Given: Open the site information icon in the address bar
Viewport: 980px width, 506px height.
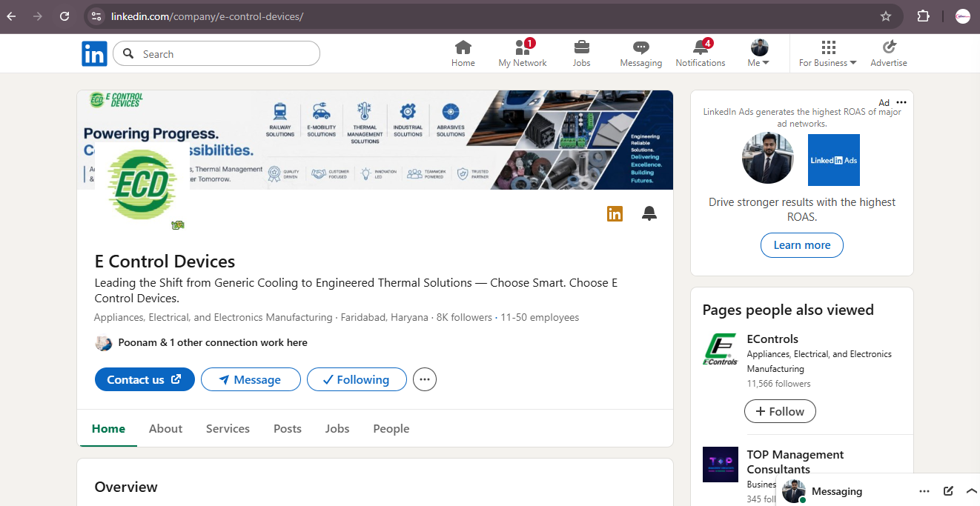Looking at the screenshot, I should pos(95,16).
